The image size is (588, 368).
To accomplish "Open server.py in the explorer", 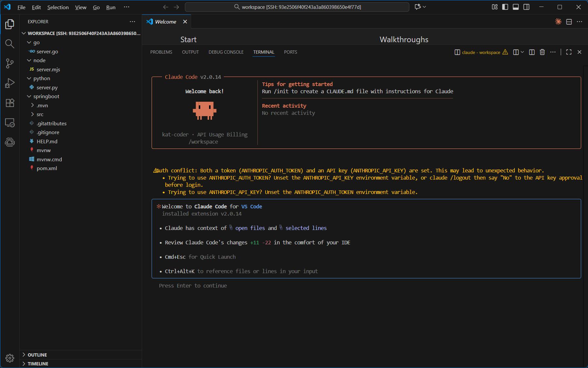I will point(47,88).
